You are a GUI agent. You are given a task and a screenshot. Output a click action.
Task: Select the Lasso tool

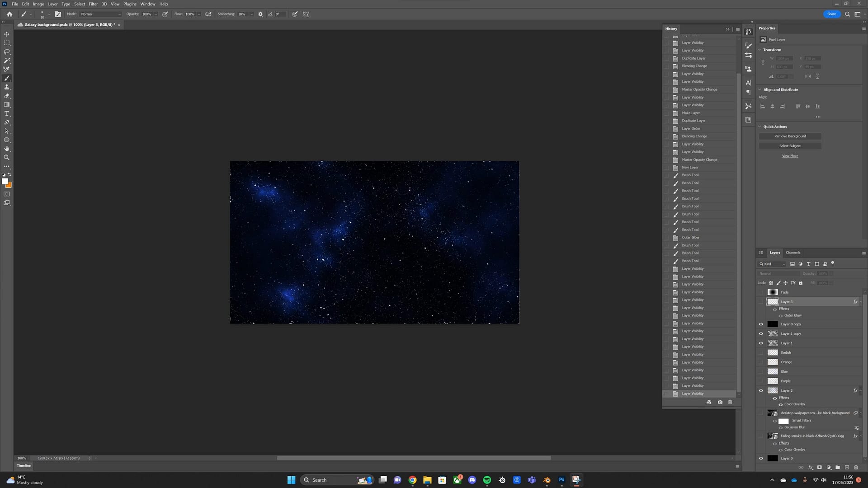click(x=7, y=52)
